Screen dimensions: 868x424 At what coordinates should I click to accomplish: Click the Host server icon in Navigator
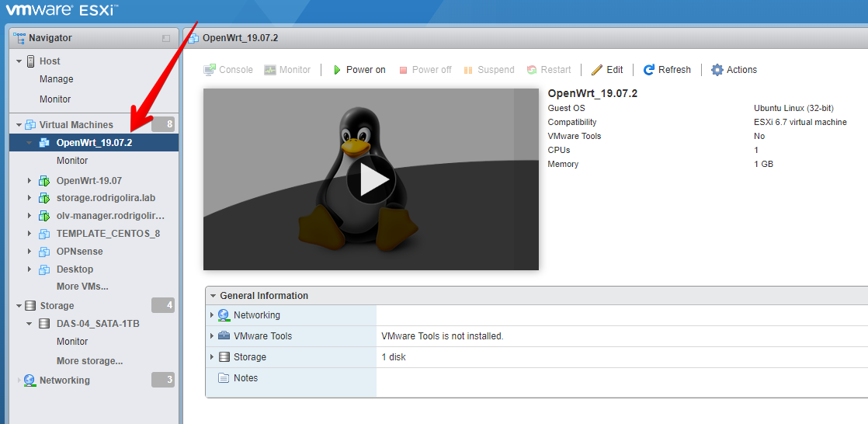(31, 61)
